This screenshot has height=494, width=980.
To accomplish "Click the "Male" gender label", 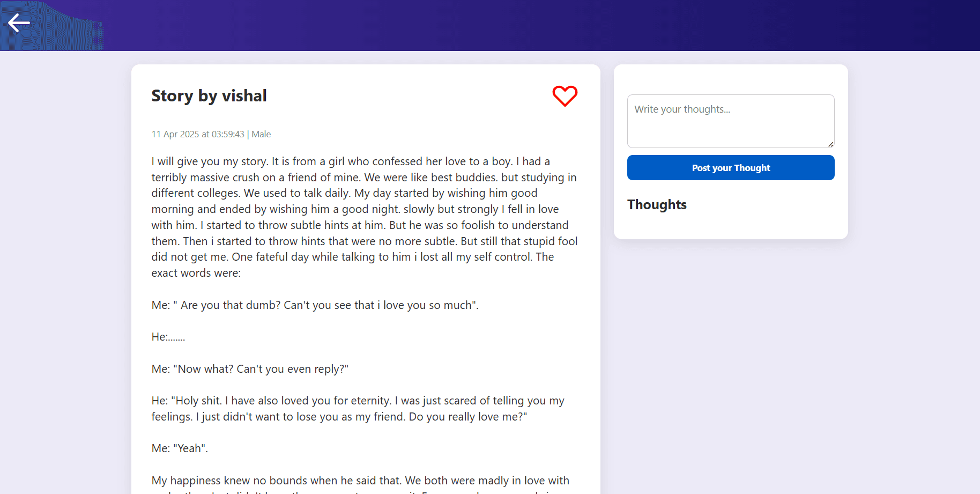I will tap(261, 134).
